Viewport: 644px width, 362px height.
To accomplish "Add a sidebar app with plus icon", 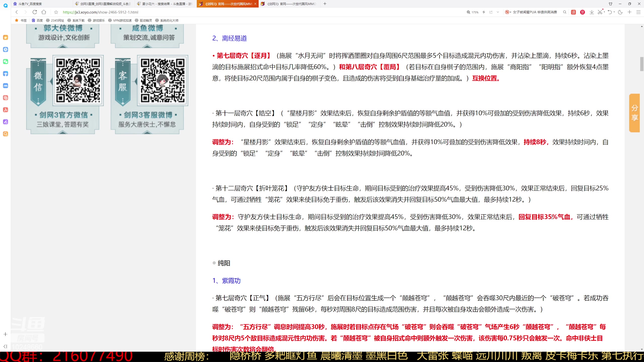I will [6, 334].
